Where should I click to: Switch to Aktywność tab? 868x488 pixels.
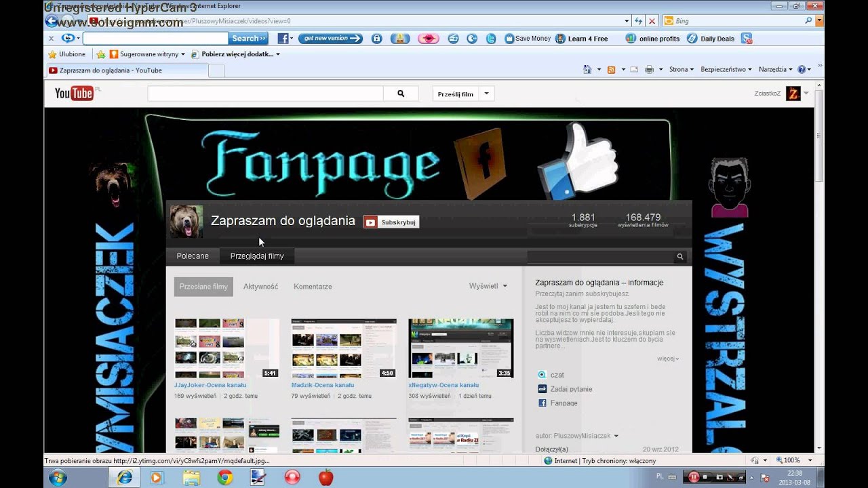pyautogui.click(x=261, y=287)
